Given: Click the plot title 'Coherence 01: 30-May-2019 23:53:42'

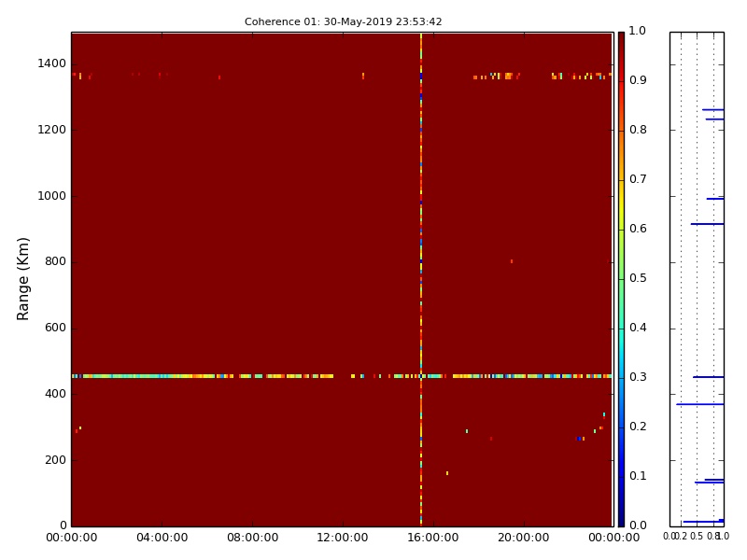Looking at the screenshot, I should point(343,21).
